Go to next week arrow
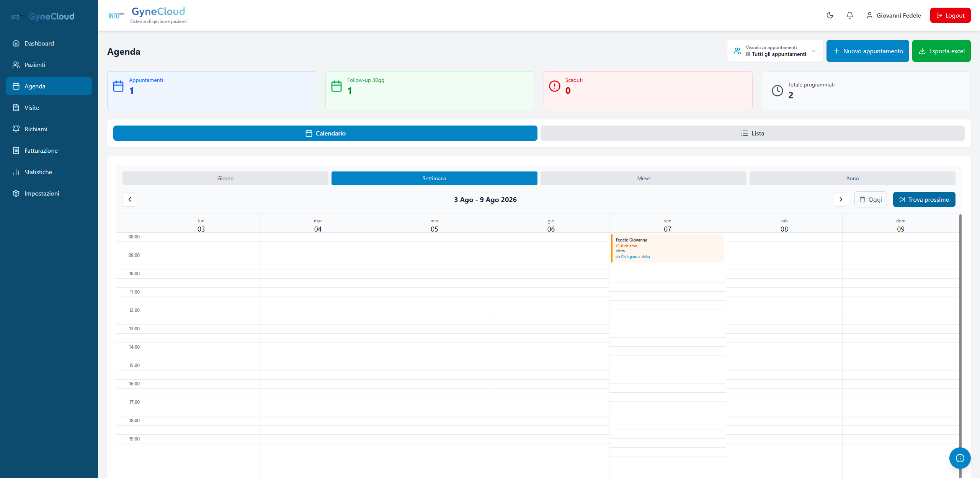The image size is (980, 478). click(x=841, y=199)
